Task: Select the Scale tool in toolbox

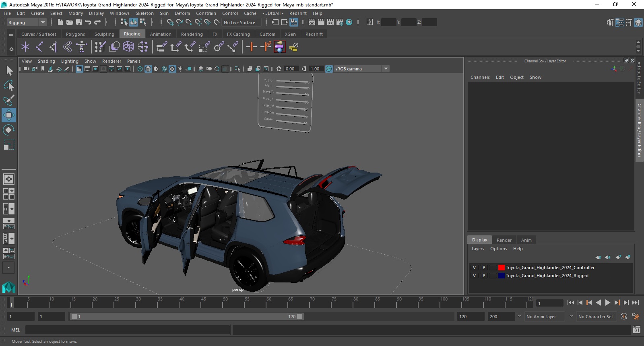Action: click(9, 144)
